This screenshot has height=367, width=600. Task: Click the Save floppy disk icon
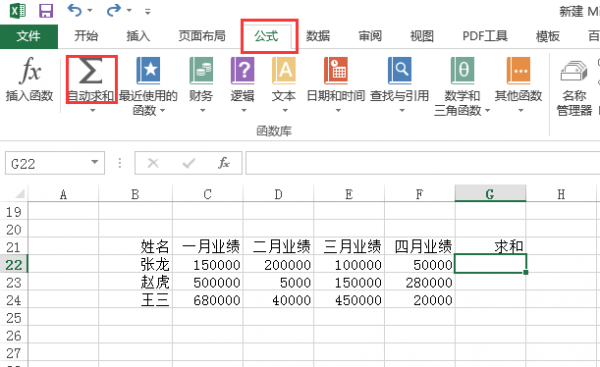click(x=46, y=11)
